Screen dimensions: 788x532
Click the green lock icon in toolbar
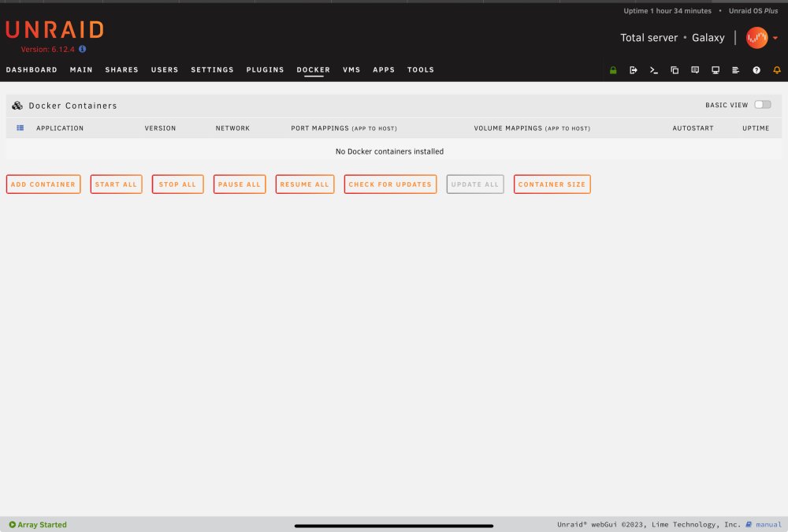(x=613, y=70)
